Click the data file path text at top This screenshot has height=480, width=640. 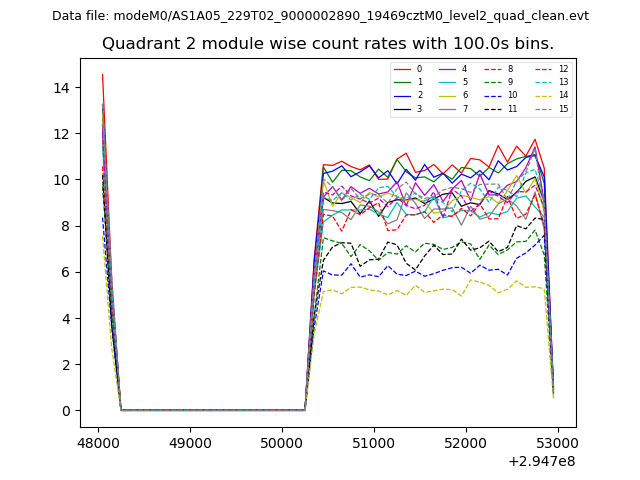[320, 16]
